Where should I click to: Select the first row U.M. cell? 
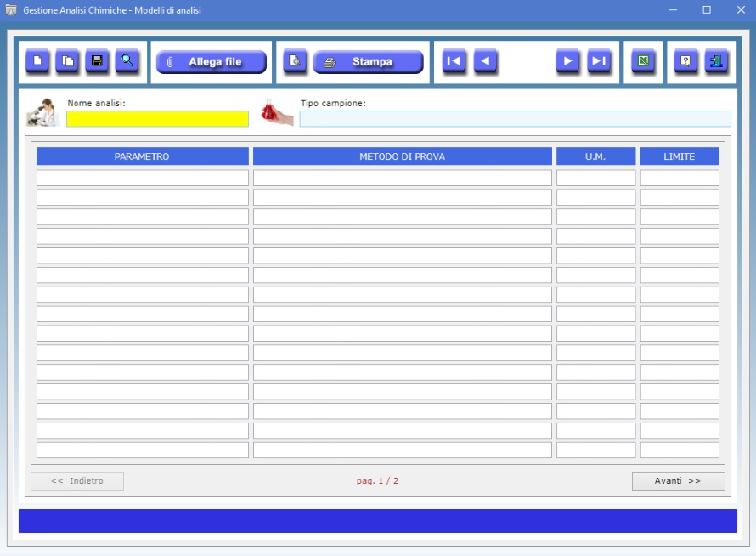pyautogui.click(x=596, y=178)
